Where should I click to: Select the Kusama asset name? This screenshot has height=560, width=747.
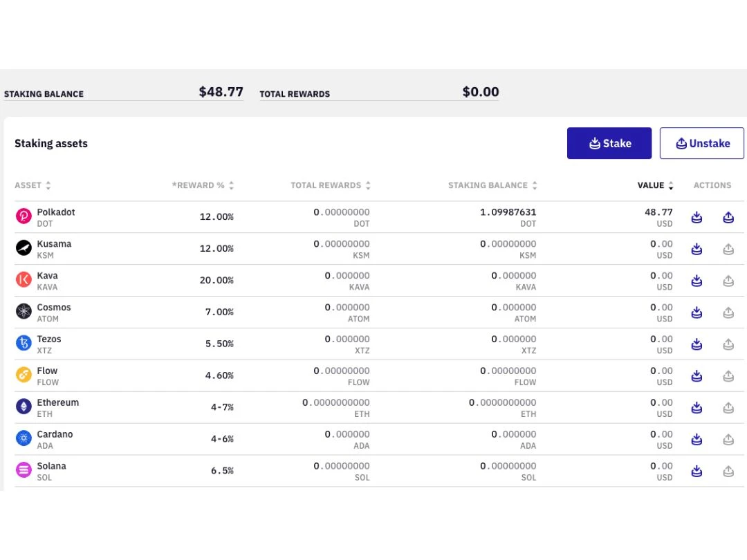pos(54,244)
